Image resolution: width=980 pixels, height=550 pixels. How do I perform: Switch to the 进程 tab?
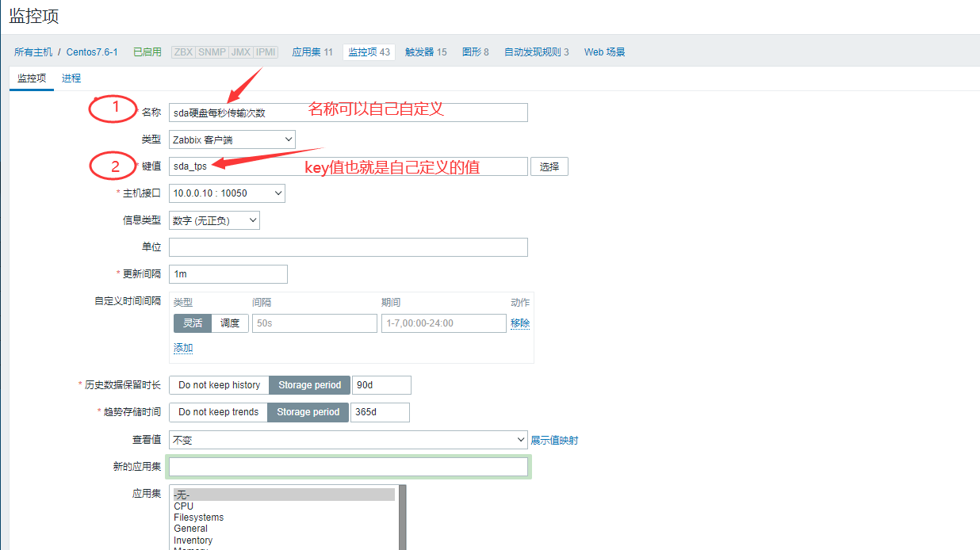point(71,78)
